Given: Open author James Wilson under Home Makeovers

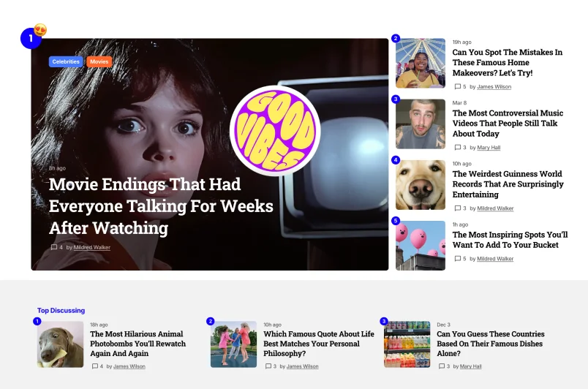Looking at the screenshot, I should tap(494, 86).
